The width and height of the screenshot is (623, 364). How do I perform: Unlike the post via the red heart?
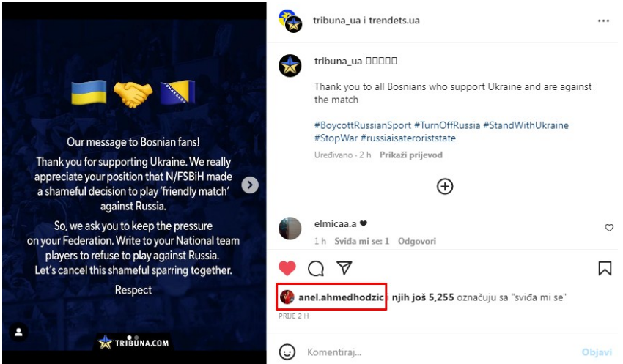pyautogui.click(x=287, y=268)
